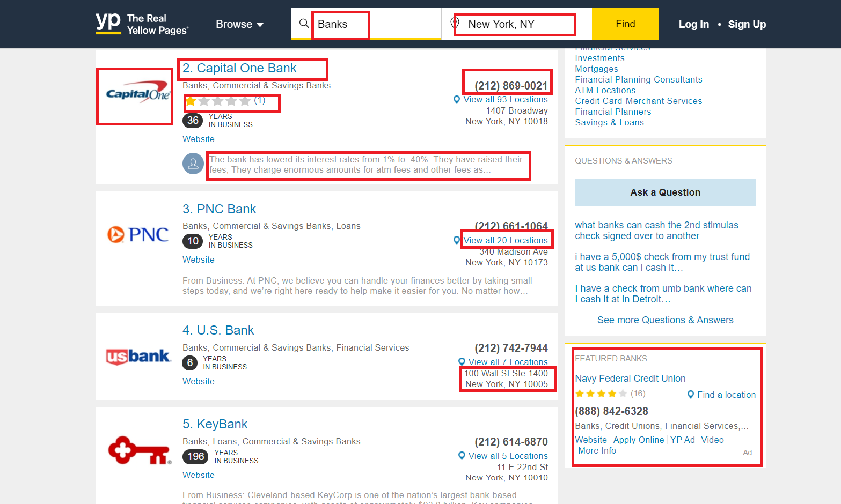Click the Mortgages category link

596,69
